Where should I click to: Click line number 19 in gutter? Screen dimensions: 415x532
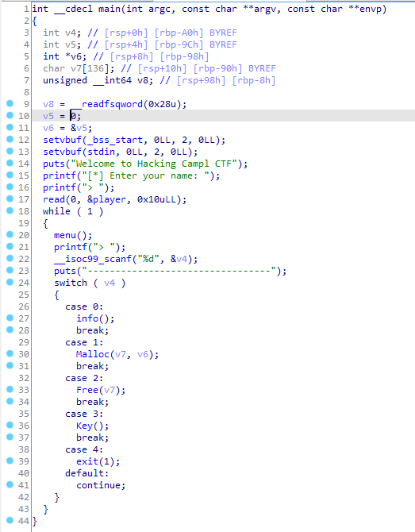coord(24,223)
